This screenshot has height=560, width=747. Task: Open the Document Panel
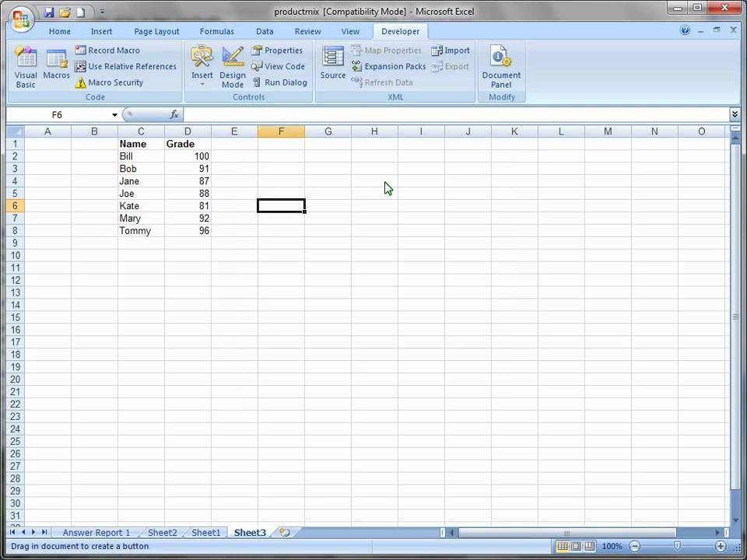[x=501, y=67]
